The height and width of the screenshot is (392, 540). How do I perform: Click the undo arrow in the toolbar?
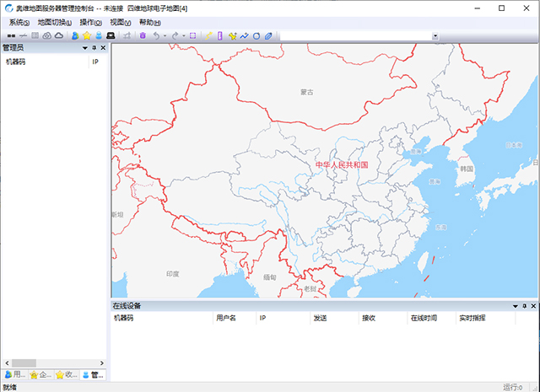(156, 36)
